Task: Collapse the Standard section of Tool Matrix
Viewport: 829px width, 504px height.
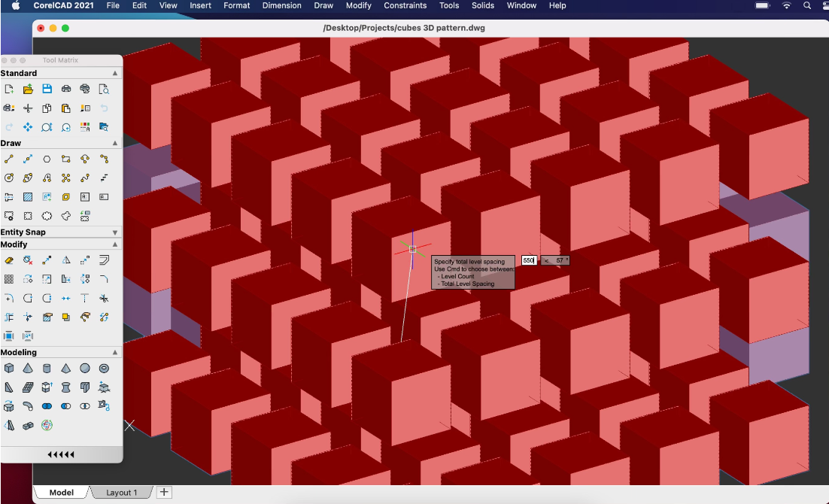Action: click(115, 73)
